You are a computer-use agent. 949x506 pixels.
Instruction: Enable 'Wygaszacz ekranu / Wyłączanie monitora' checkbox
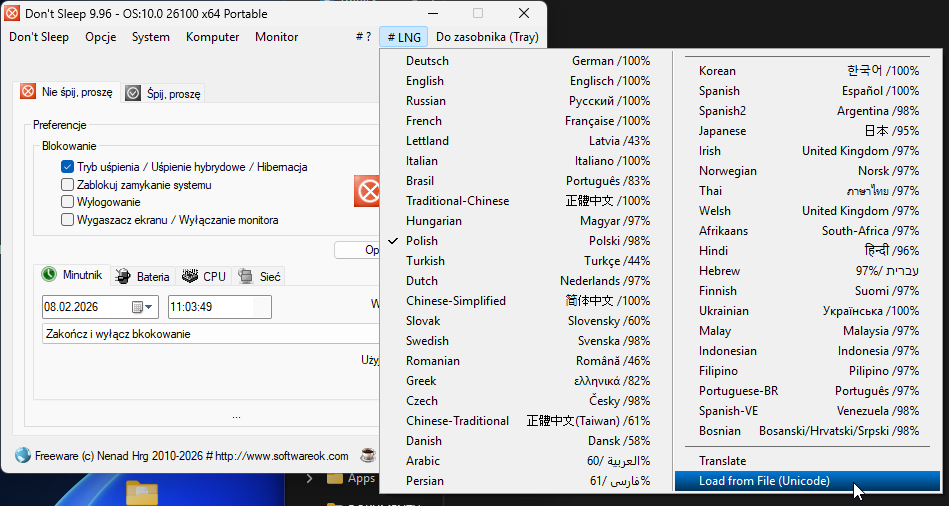[x=67, y=220]
